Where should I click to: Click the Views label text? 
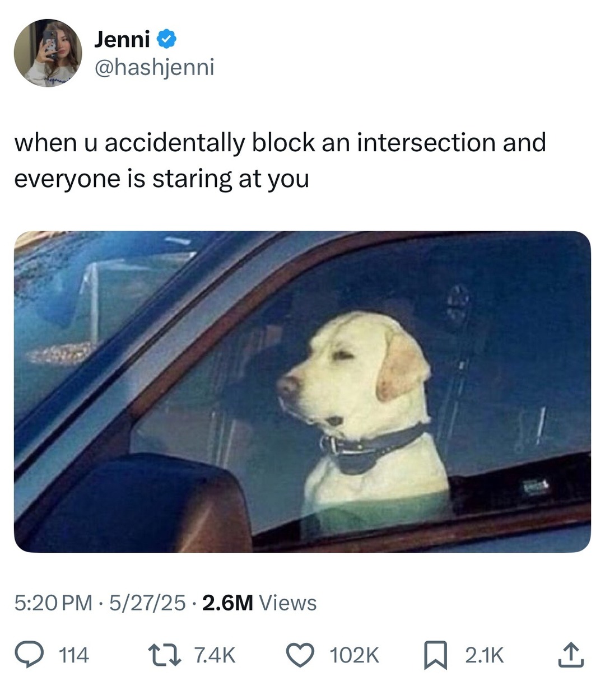click(x=288, y=603)
